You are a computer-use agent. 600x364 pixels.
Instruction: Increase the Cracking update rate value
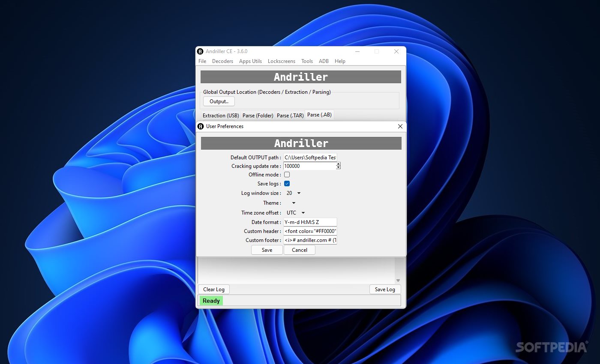pyautogui.click(x=338, y=164)
